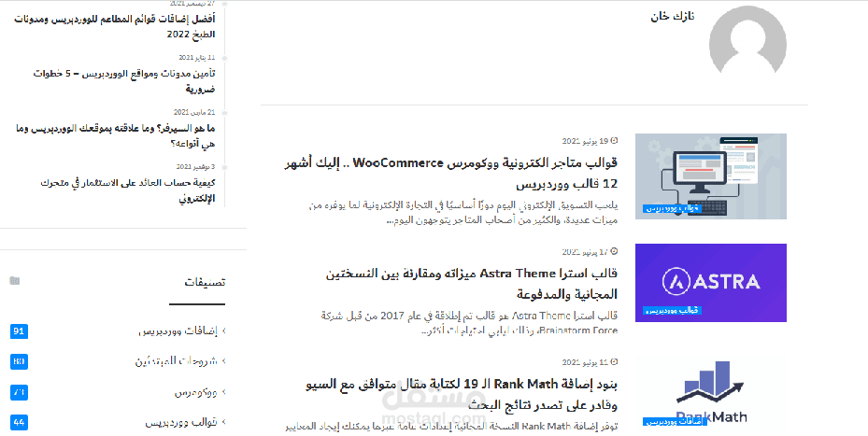
Task: Open the author name نازك خان
Action: coord(672,16)
